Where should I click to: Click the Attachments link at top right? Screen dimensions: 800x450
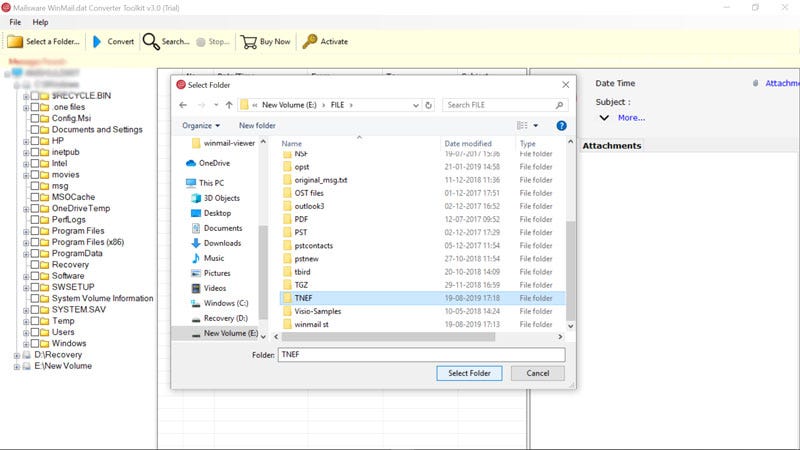782,83
